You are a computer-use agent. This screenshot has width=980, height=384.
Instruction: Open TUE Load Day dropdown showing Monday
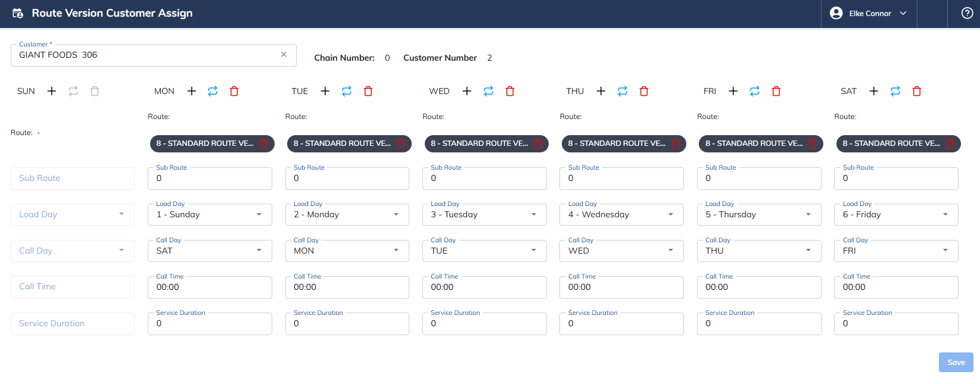pos(347,214)
